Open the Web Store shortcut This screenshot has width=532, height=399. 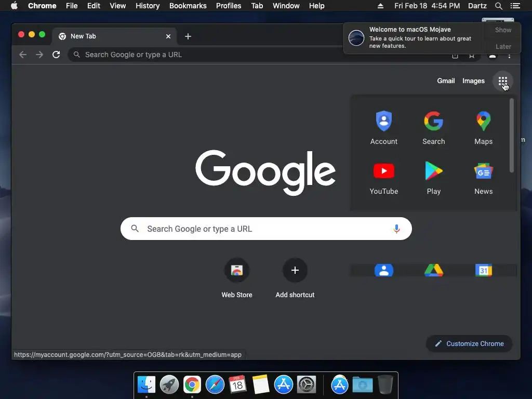(x=237, y=278)
